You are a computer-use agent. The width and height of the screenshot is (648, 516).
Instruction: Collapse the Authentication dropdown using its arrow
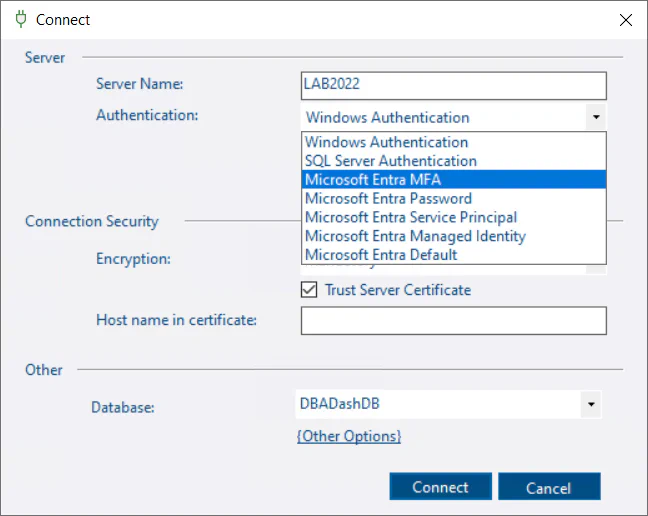596,117
